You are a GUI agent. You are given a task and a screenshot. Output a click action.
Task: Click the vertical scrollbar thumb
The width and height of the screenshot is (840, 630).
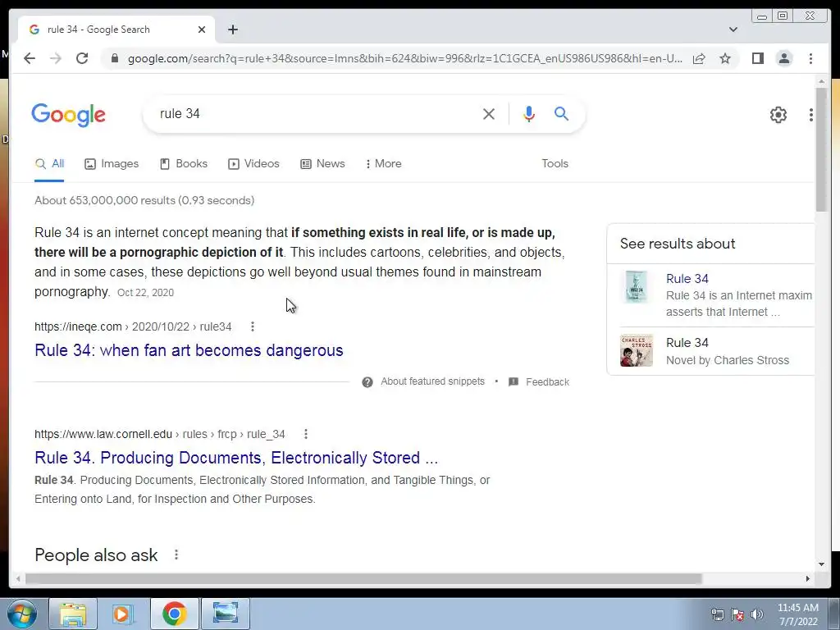822,149
